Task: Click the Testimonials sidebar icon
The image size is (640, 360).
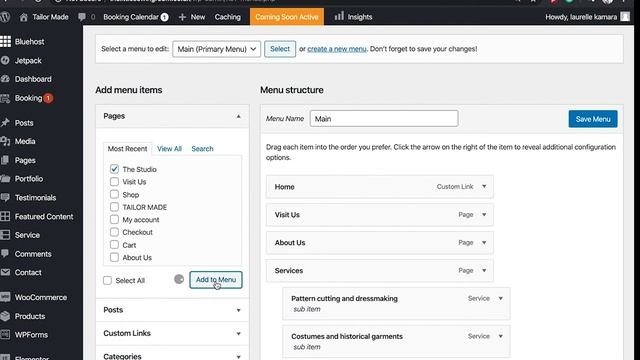Action: 5,198
